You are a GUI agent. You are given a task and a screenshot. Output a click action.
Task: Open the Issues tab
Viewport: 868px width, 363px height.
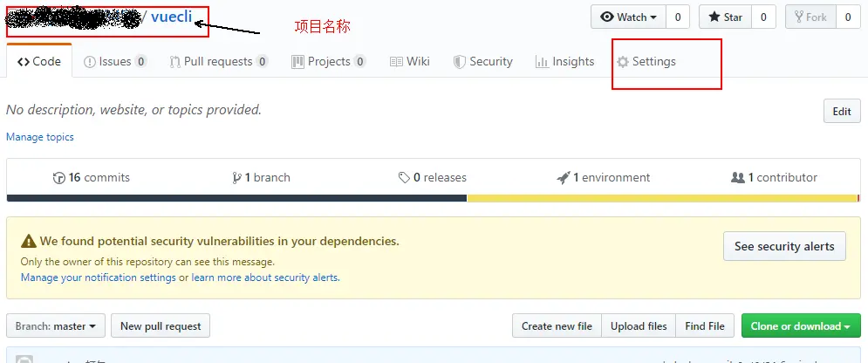[114, 61]
